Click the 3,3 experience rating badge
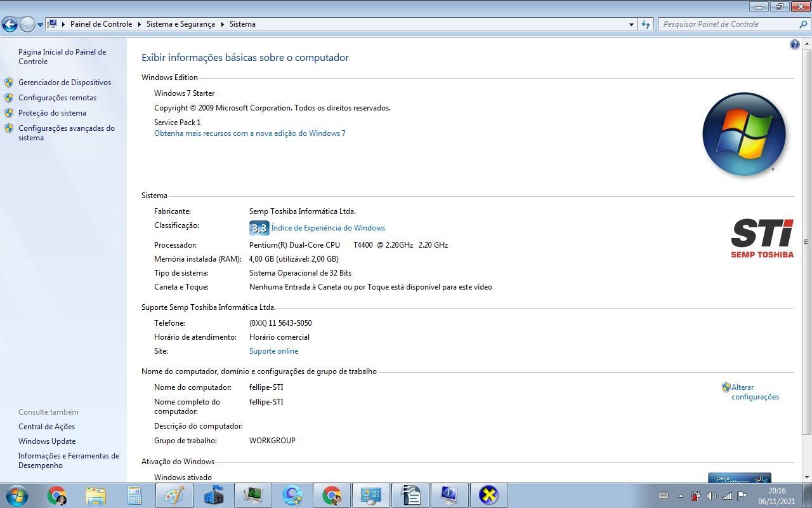 tap(259, 228)
